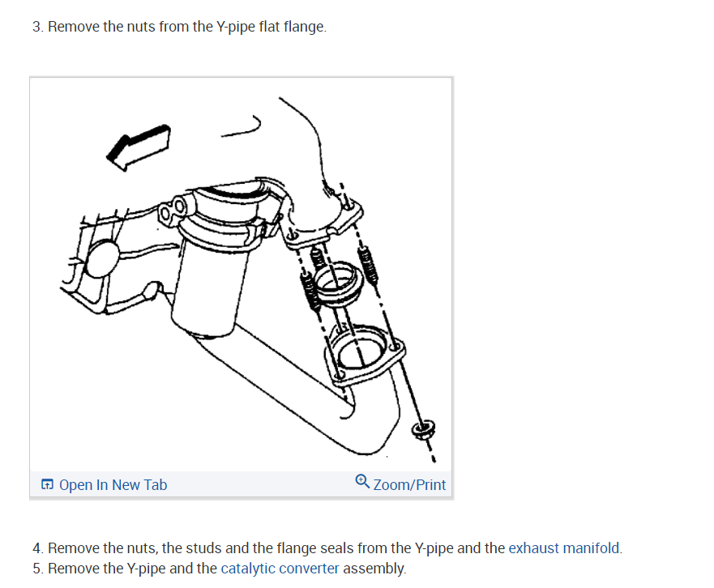Click the lower Y-pipe flat flange in the diagram
The image size is (714, 588).
[x=363, y=356]
